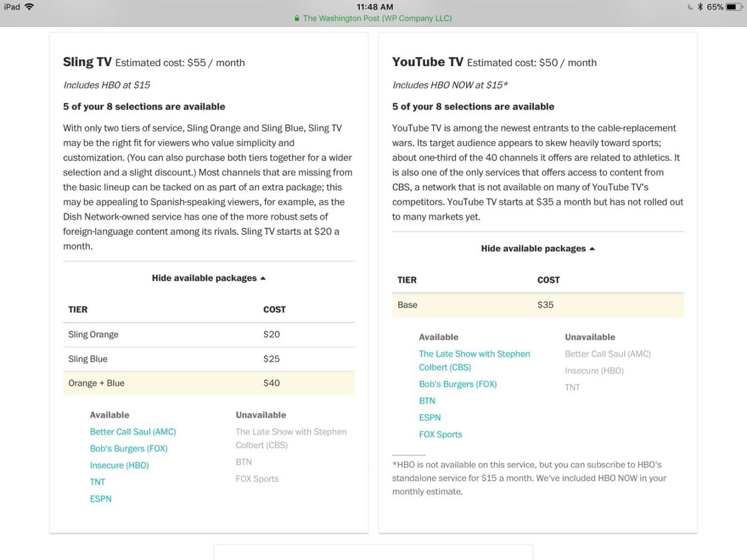Click unavailable Late Show with Stephen Colbert under Sling
This screenshot has height=560, width=747.
(x=291, y=438)
